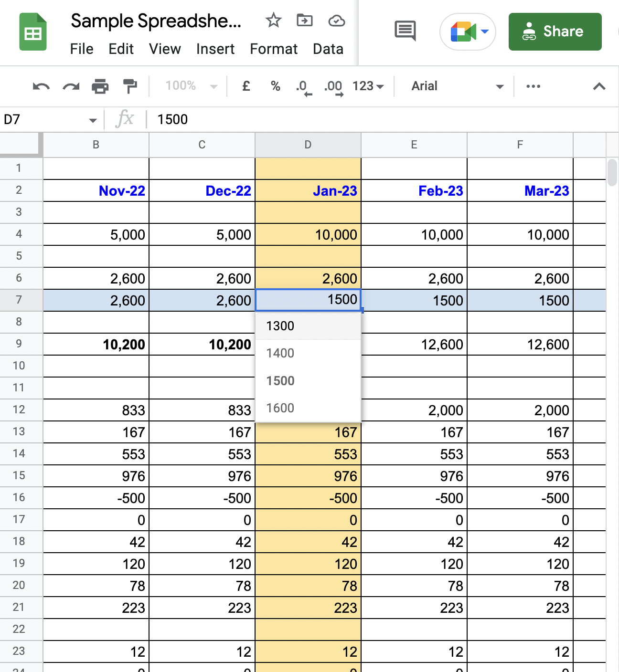619x672 pixels.
Task: Decrease decimal places button
Action: (x=303, y=87)
